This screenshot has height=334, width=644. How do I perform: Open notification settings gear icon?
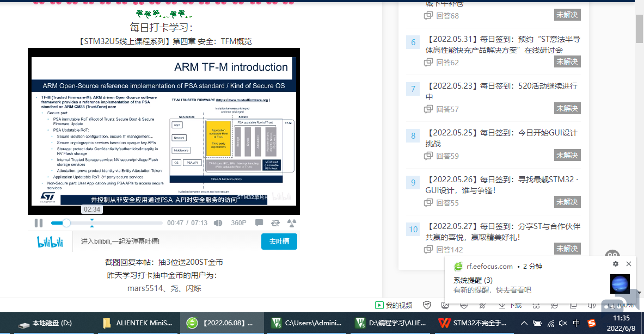tap(615, 264)
